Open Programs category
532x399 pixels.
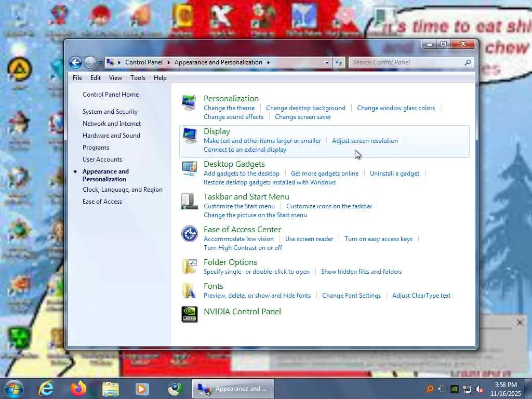(96, 148)
